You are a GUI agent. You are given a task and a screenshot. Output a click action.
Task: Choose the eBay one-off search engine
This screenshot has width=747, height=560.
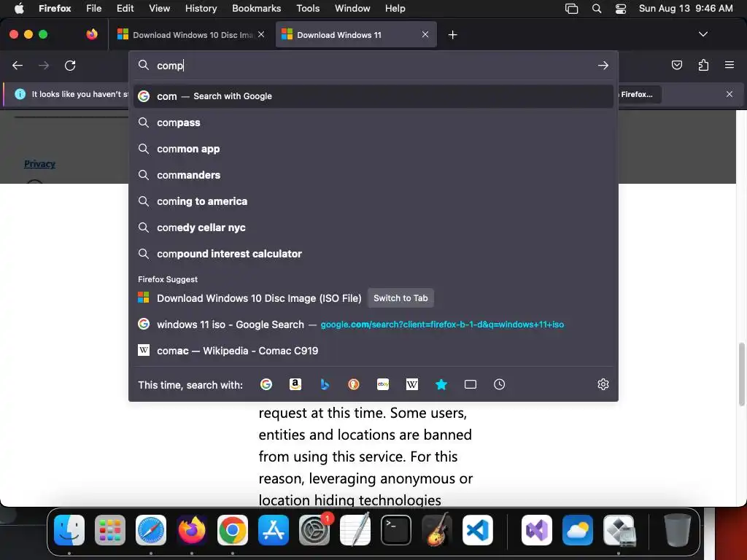(x=383, y=384)
